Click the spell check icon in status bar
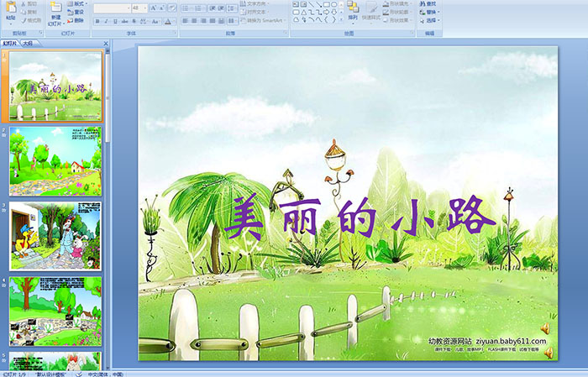Screen dimensions: 588x377 (x=79, y=374)
